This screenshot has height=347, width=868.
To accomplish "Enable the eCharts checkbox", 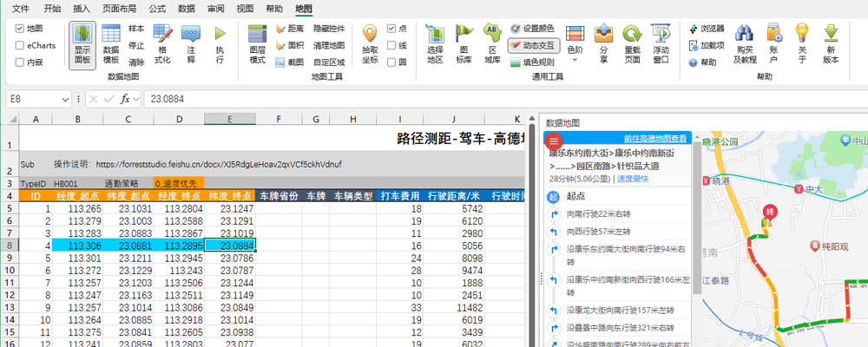I will [x=20, y=45].
